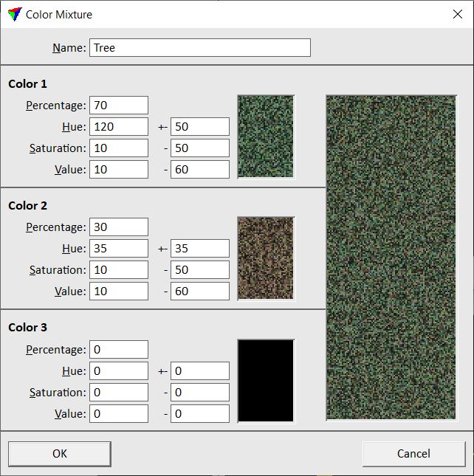
Task: Click the Name label
Action: tap(69, 48)
